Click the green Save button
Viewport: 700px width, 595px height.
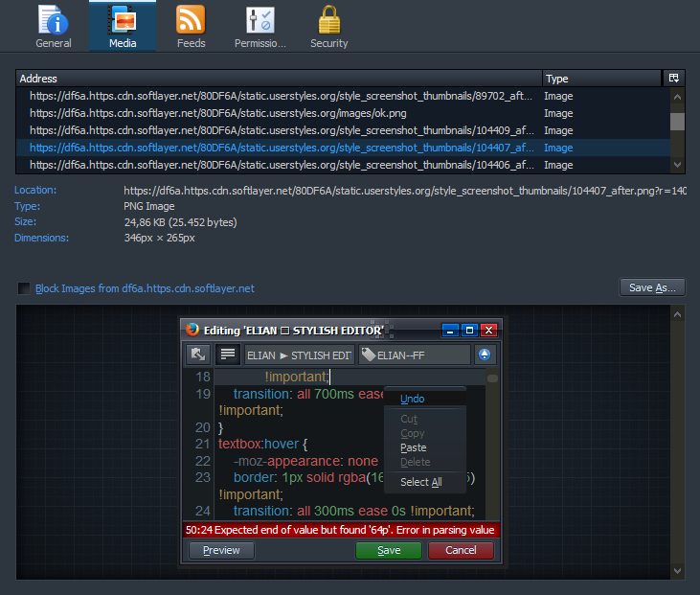(389, 550)
